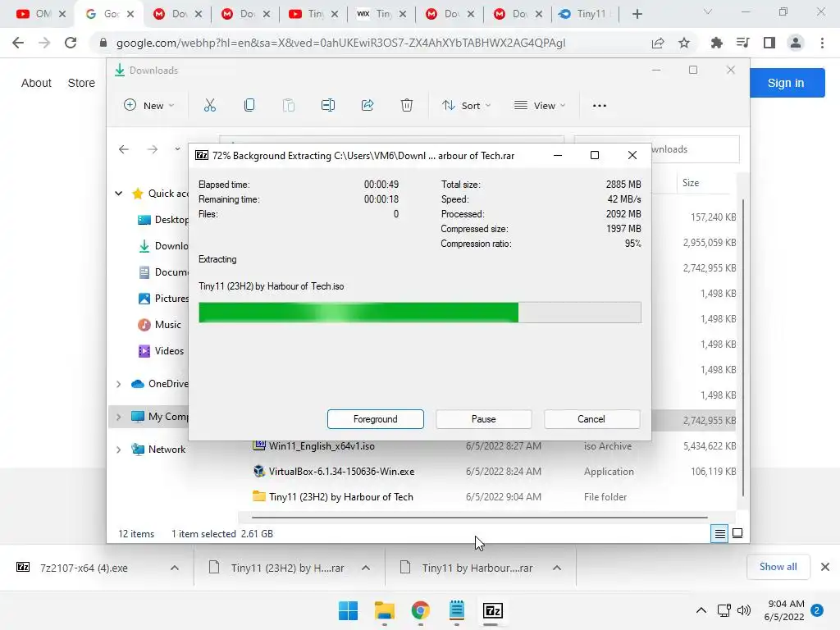Collapse the Quick access tree node
The height and width of the screenshot is (630, 840).
(118, 194)
